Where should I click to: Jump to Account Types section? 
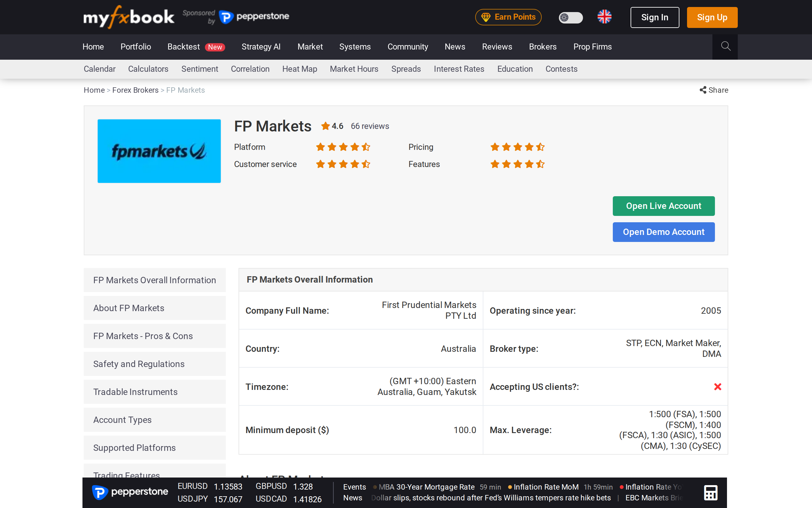point(155,420)
